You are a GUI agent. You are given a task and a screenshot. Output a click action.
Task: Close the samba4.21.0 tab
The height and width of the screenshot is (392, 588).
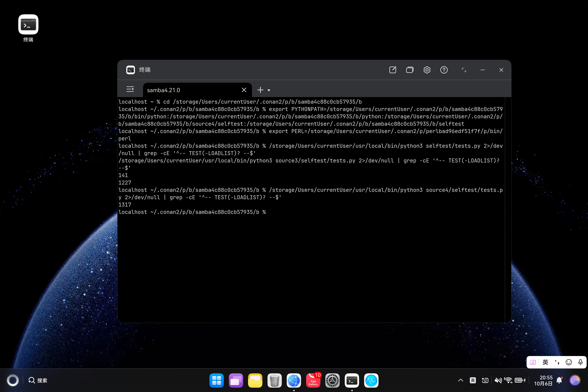coord(244,90)
